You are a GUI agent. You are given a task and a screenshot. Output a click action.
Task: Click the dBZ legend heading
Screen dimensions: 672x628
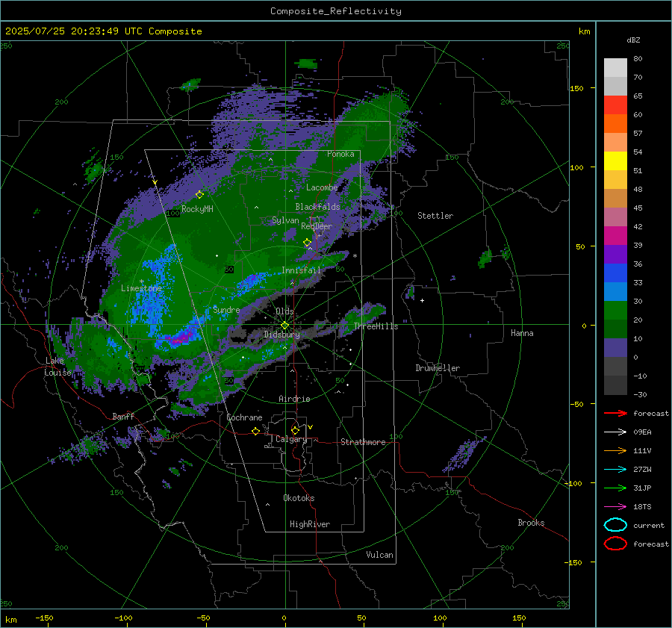coord(633,40)
